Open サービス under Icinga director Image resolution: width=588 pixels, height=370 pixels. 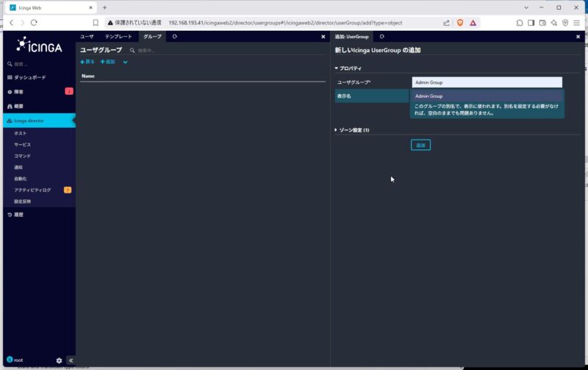tap(23, 144)
